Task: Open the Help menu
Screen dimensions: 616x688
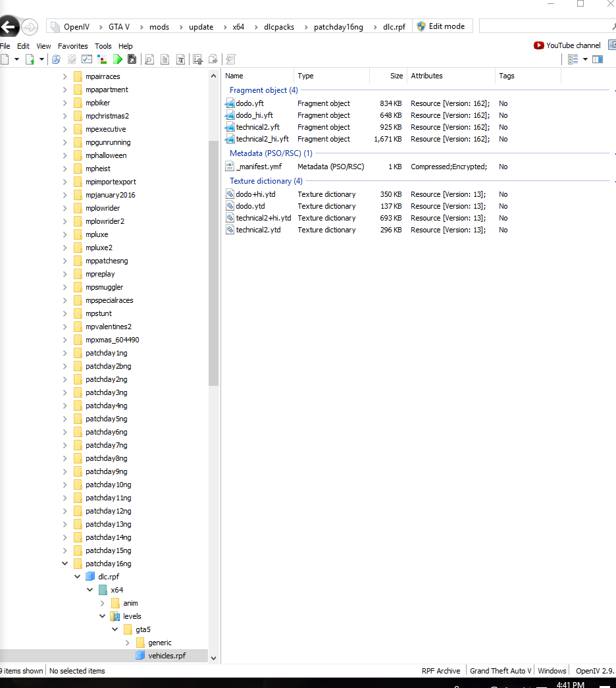Action: click(x=126, y=46)
